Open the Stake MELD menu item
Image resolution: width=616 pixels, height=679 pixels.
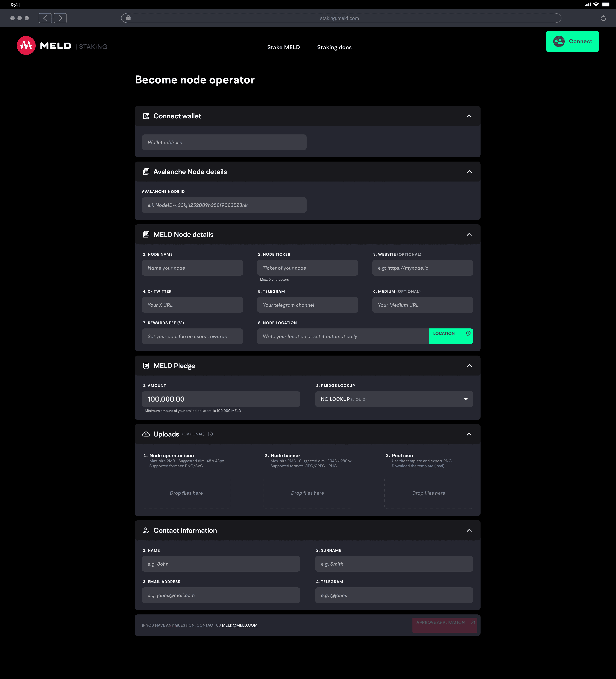pos(283,47)
